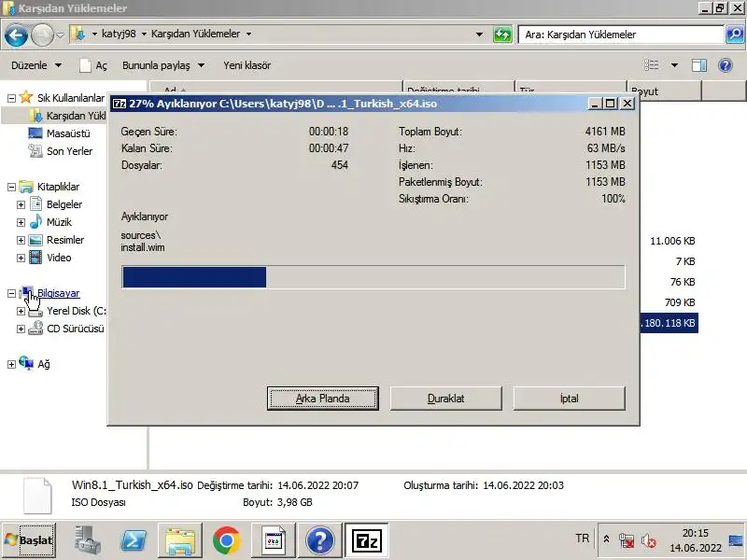
Task: Go back with the Explorer back arrow
Action: point(16,35)
